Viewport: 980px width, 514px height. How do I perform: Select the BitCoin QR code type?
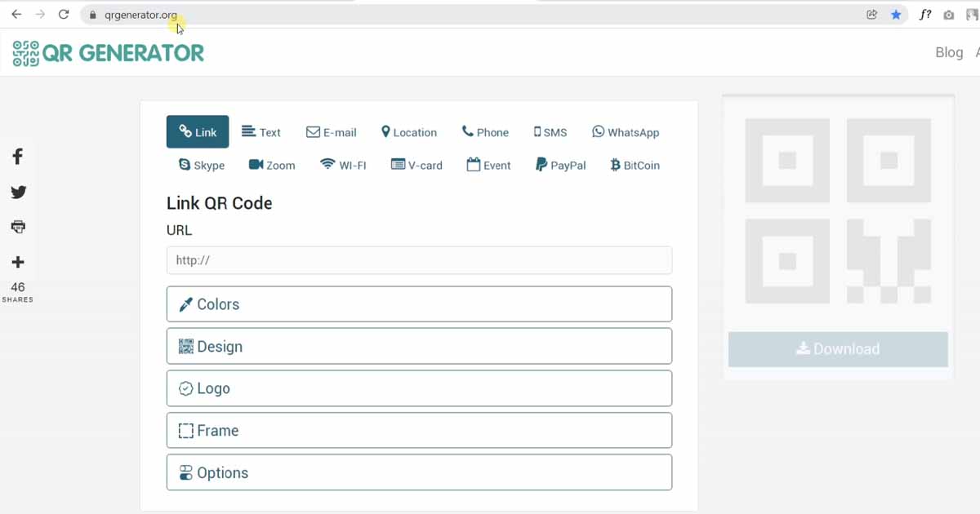pyautogui.click(x=634, y=165)
